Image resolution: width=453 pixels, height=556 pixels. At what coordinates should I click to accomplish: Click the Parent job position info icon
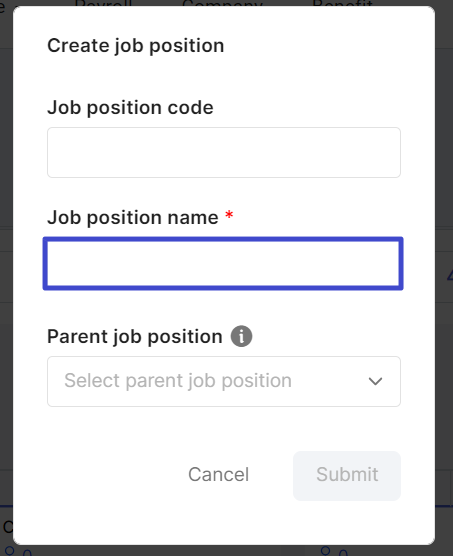coord(241,336)
